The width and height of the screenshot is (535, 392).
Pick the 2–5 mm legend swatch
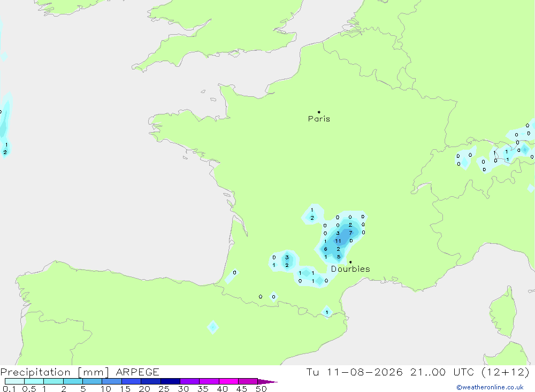(73, 381)
